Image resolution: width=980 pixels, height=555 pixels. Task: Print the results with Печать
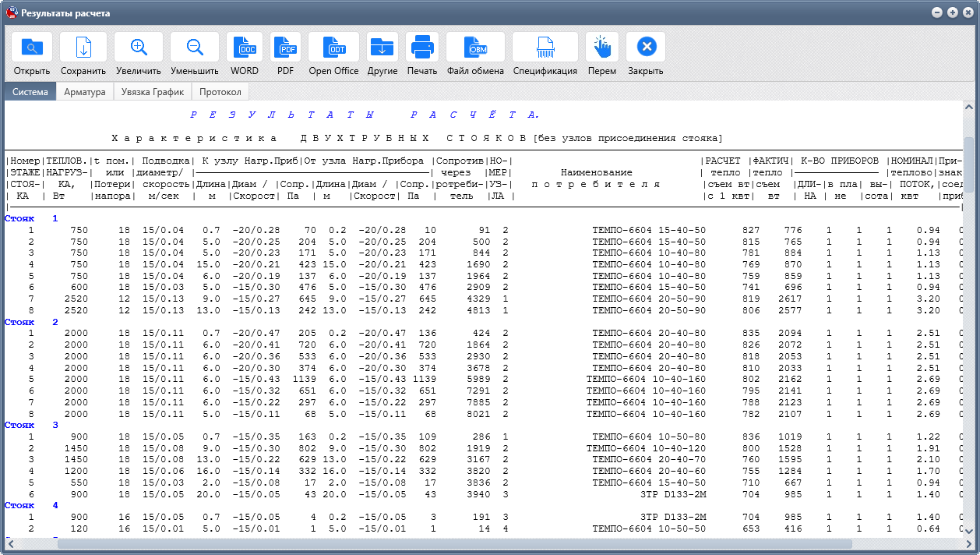click(x=422, y=48)
